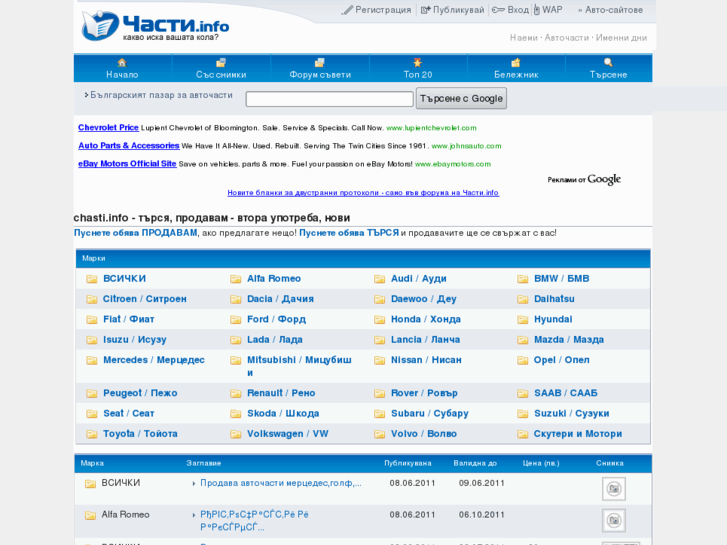Open the Търсене tab
This screenshot has height=545, width=727.
click(608, 68)
